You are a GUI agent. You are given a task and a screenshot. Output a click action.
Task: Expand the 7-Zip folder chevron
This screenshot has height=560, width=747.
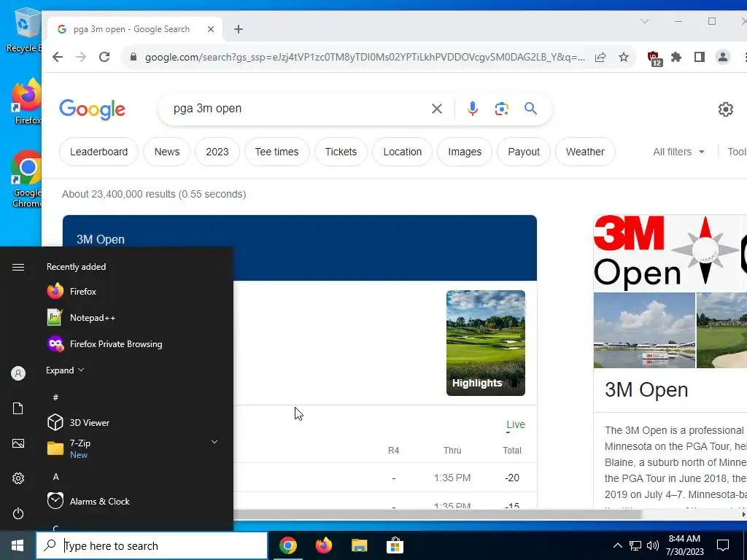click(214, 443)
